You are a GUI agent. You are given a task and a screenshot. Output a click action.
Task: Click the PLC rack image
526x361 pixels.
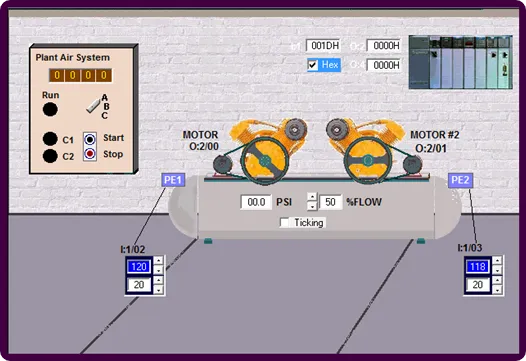pyautogui.click(x=461, y=62)
